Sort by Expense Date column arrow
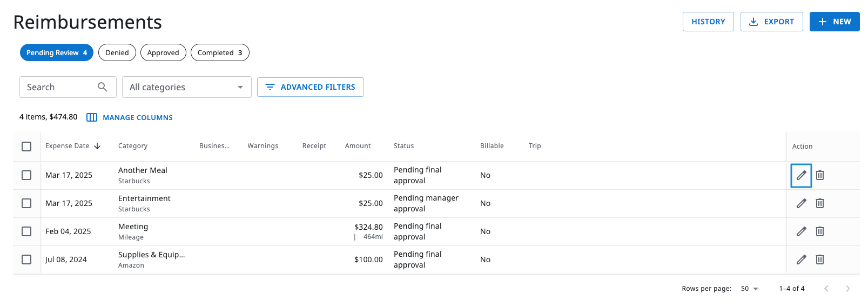868x306 pixels. [97, 146]
